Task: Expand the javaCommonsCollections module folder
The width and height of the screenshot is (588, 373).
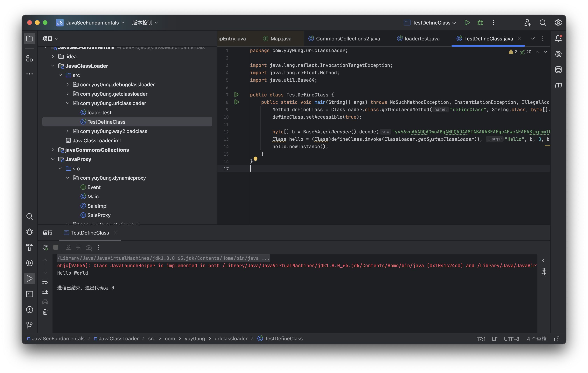Action: (x=53, y=150)
